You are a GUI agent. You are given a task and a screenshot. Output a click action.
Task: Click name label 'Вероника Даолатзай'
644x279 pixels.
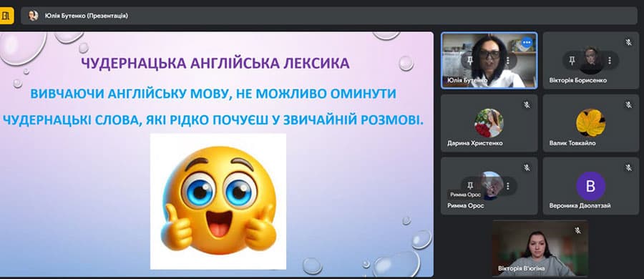pos(580,206)
